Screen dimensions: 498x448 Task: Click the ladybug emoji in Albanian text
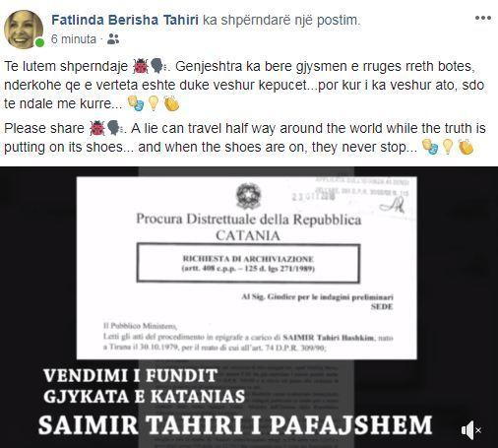141,66
